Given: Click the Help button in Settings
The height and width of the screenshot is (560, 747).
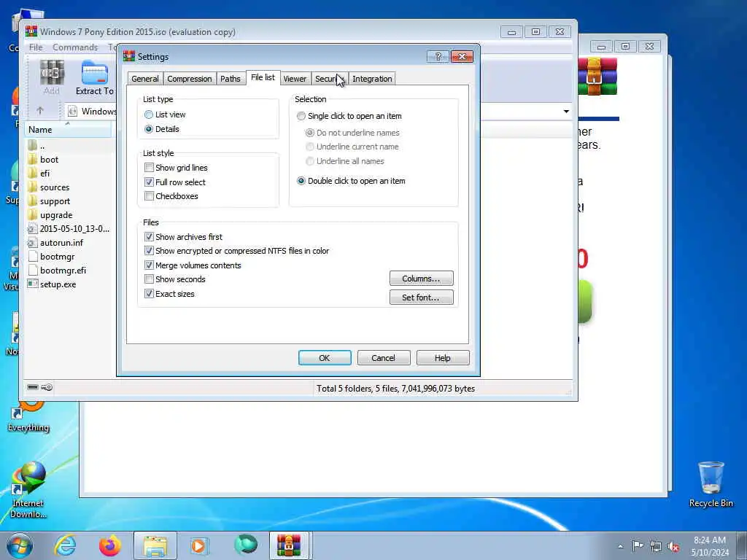Looking at the screenshot, I should pos(443,357).
